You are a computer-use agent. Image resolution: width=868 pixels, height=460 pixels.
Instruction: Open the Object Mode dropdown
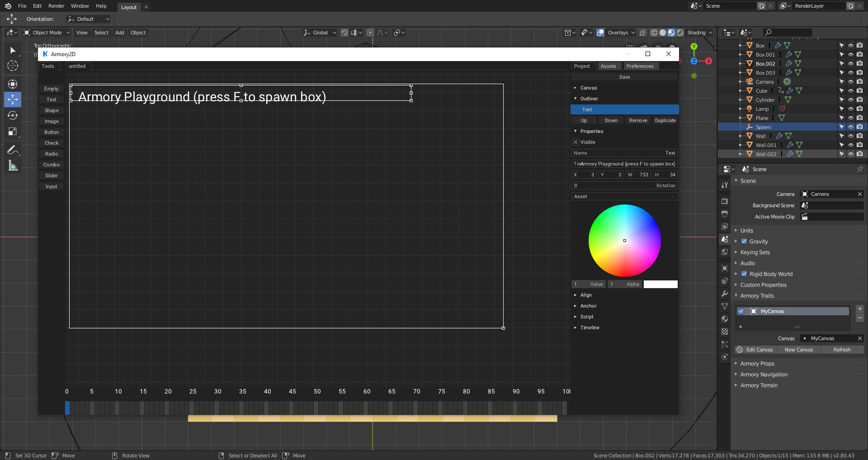[47, 33]
